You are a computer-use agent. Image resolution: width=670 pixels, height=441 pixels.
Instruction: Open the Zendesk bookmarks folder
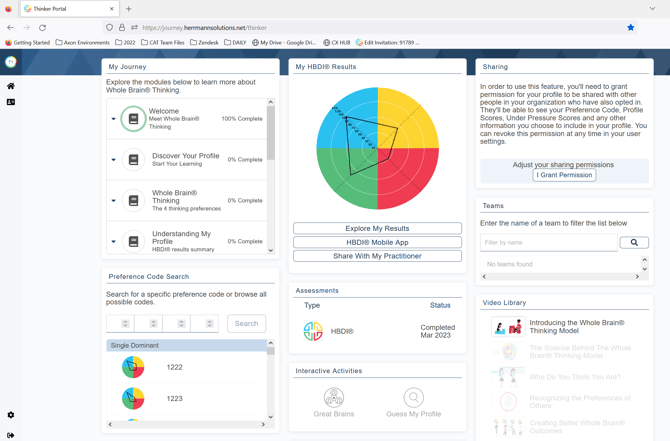coord(204,43)
